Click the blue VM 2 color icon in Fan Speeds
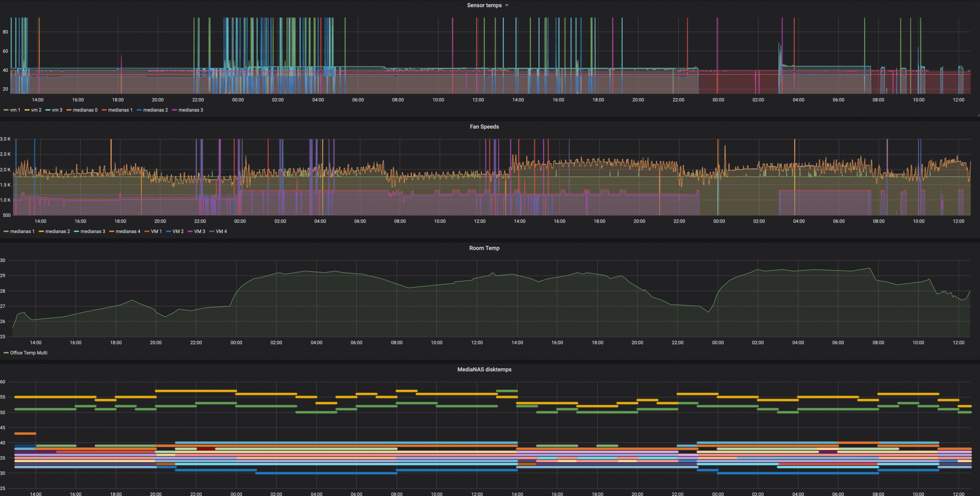The image size is (980, 496). (168, 232)
